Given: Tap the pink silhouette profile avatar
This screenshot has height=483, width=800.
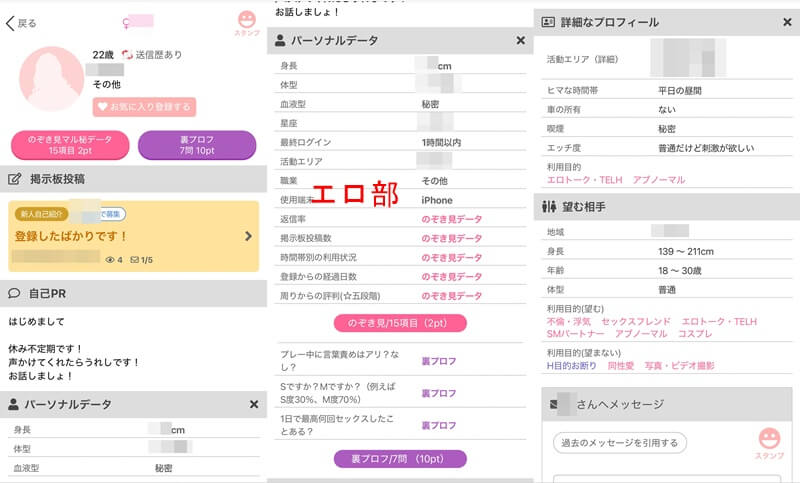Looking at the screenshot, I should click(x=52, y=79).
